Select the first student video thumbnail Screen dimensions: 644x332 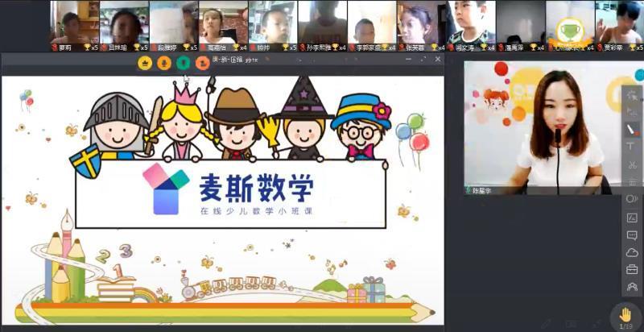tap(74, 23)
